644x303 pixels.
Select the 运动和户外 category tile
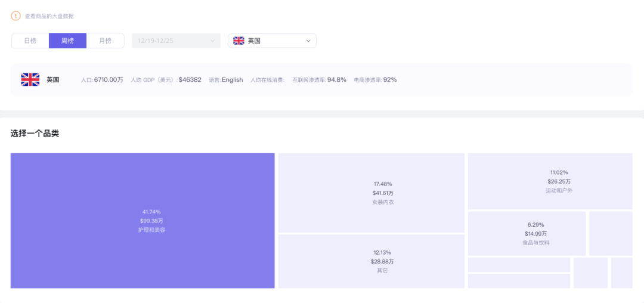click(x=550, y=181)
